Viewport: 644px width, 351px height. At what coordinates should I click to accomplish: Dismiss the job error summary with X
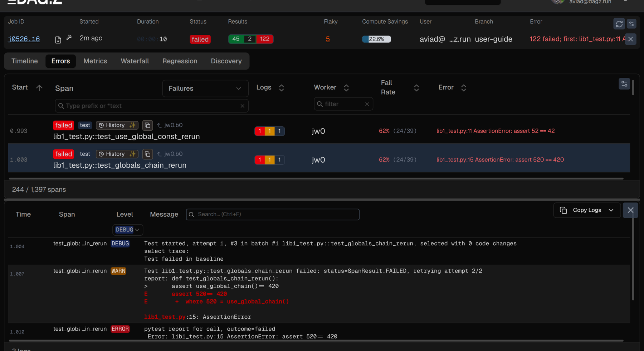coord(630,39)
